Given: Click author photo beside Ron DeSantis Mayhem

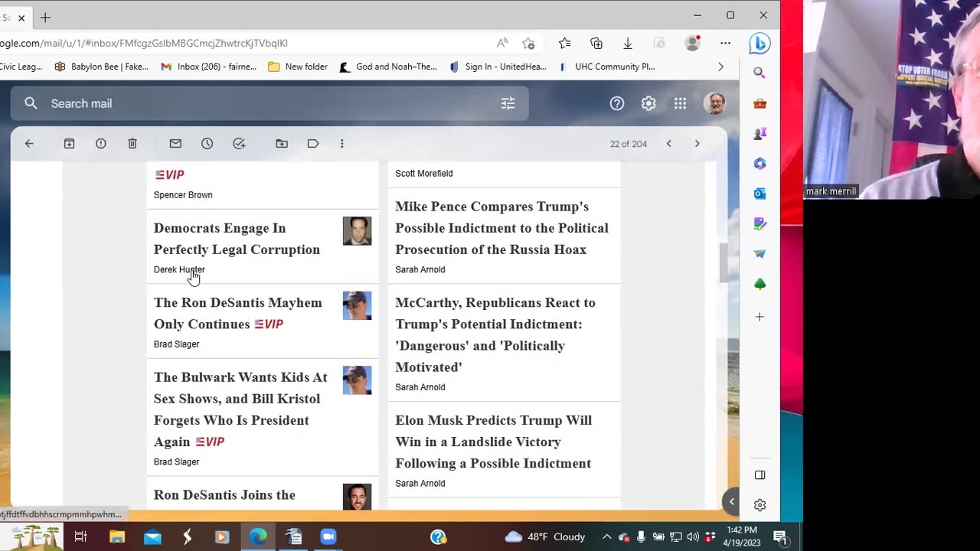Looking at the screenshot, I should point(357,305).
